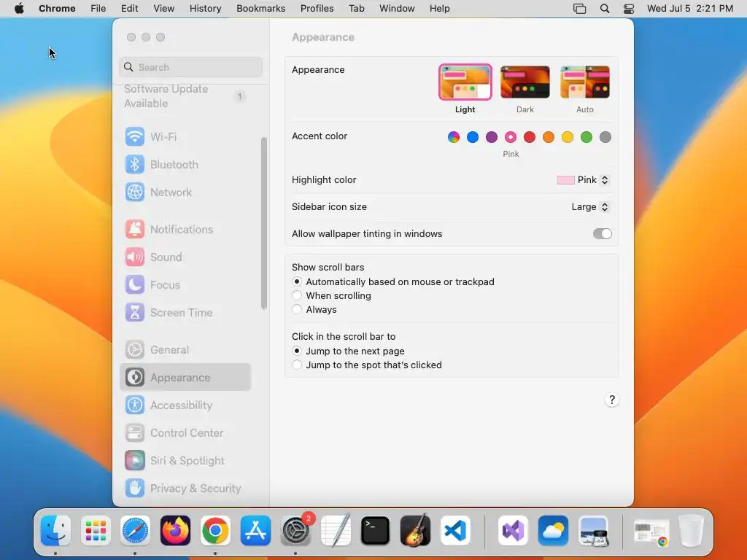Open Control Center in the menu bar

tap(629, 9)
